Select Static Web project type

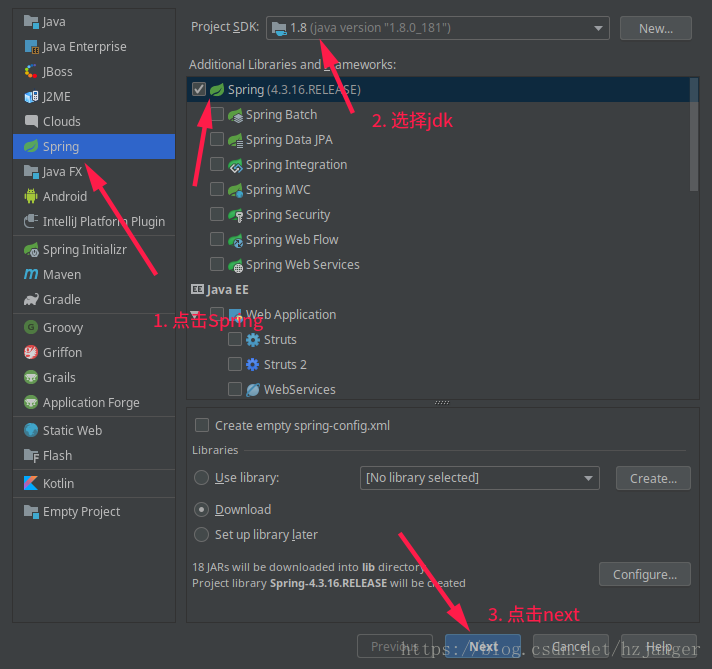click(94, 430)
